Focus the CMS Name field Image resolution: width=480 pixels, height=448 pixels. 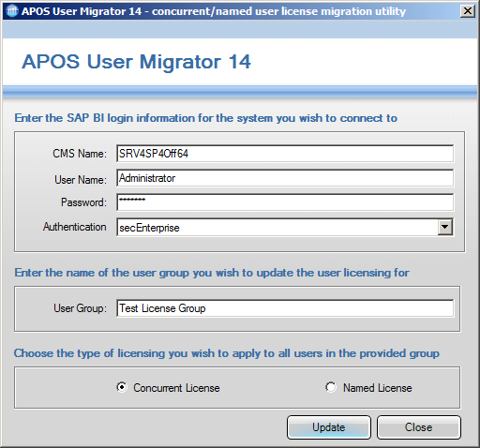tap(285, 154)
